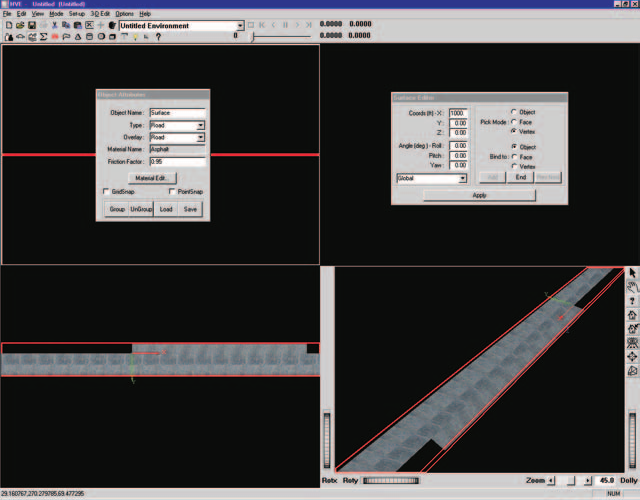Enable the PointSnap checkbox
This screenshot has height=500, width=640.
tap(172, 191)
